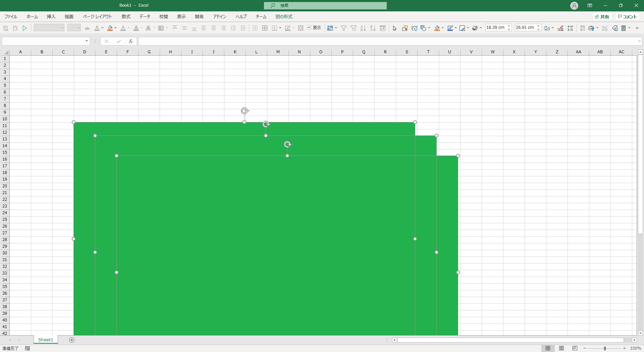Open the shape fill color dropdown arrow
This screenshot has width=644, height=352.
[442, 28]
